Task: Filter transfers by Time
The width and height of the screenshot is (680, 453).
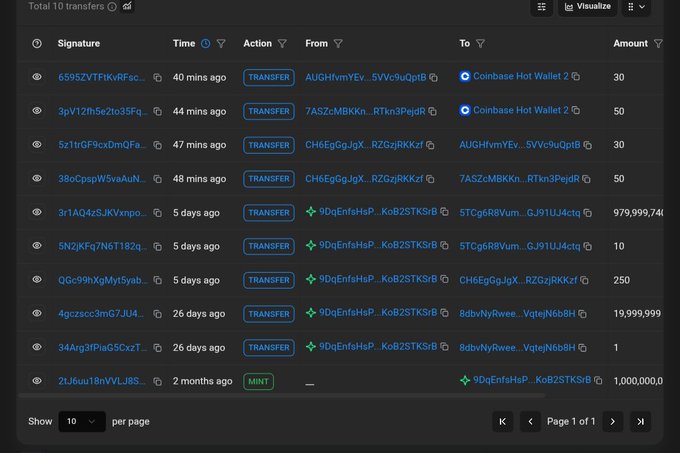Action: click(221, 43)
